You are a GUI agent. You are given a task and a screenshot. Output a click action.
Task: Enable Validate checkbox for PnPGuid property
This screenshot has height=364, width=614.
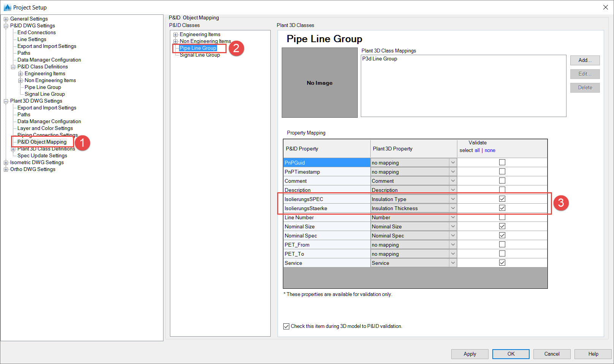[x=502, y=162]
